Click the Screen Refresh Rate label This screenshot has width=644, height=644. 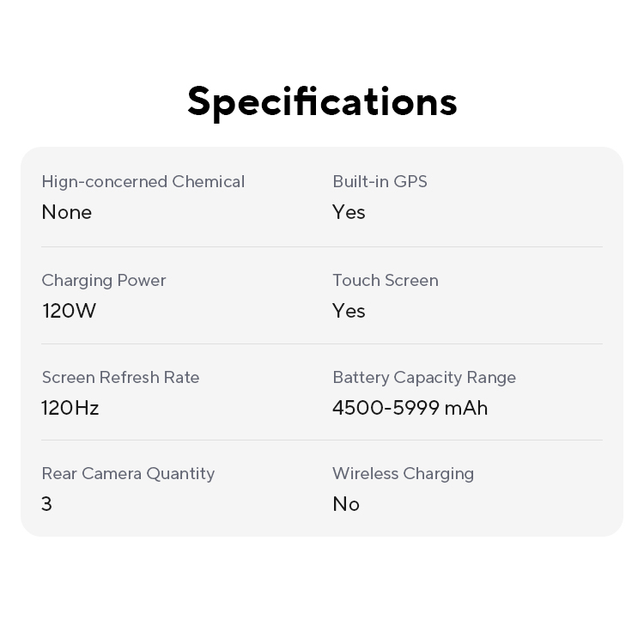[120, 377]
